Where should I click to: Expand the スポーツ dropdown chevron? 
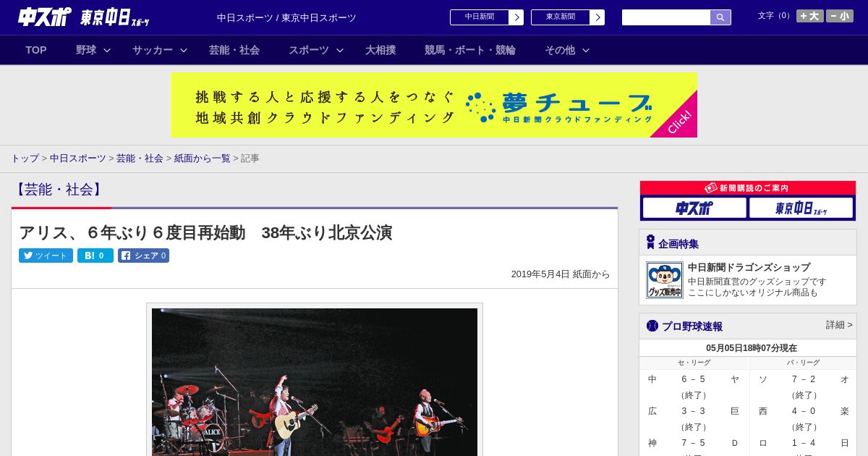pyautogui.click(x=340, y=50)
